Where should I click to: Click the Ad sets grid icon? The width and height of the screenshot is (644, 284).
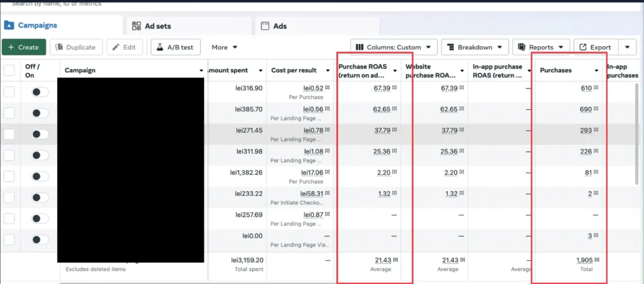click(136, 26)
